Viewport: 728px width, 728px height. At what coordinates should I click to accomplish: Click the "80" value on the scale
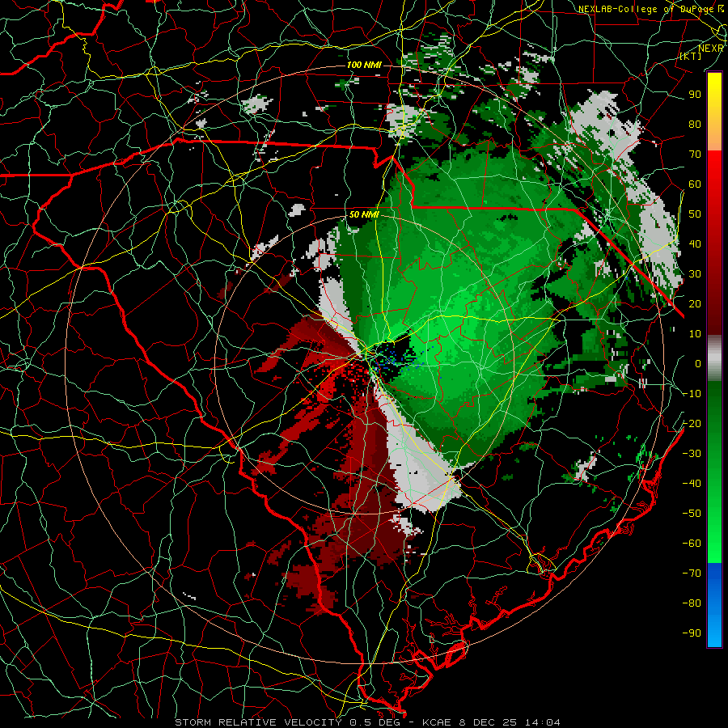[x=695, y=124]
